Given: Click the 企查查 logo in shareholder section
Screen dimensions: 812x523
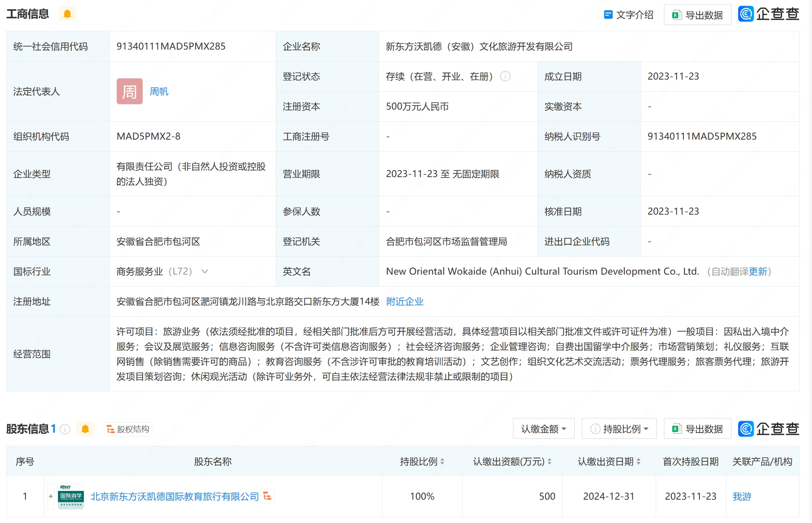Looking at the screenshot, I should coord(769,429).
